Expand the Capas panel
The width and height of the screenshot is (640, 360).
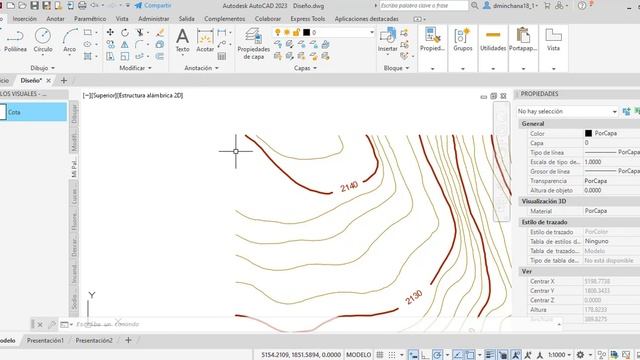pos(305,68)
